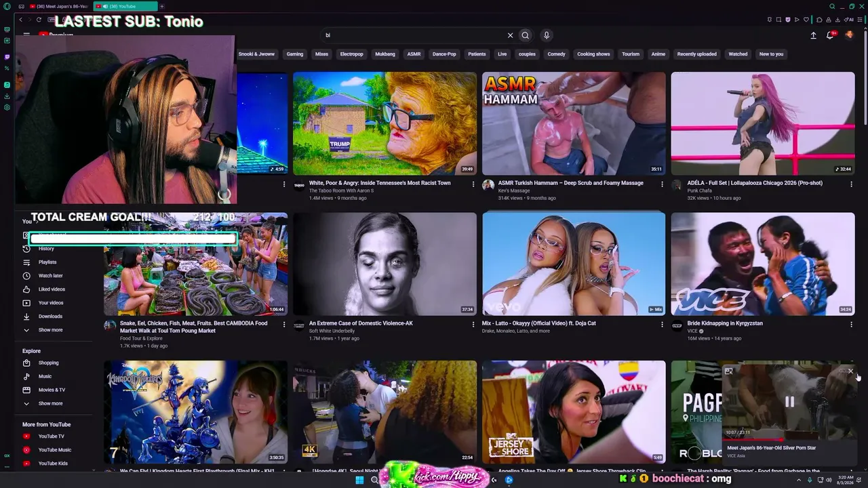Submit the search with the magnifier button
The width and height of the screenshot is (868, 488).
(525, 35)
